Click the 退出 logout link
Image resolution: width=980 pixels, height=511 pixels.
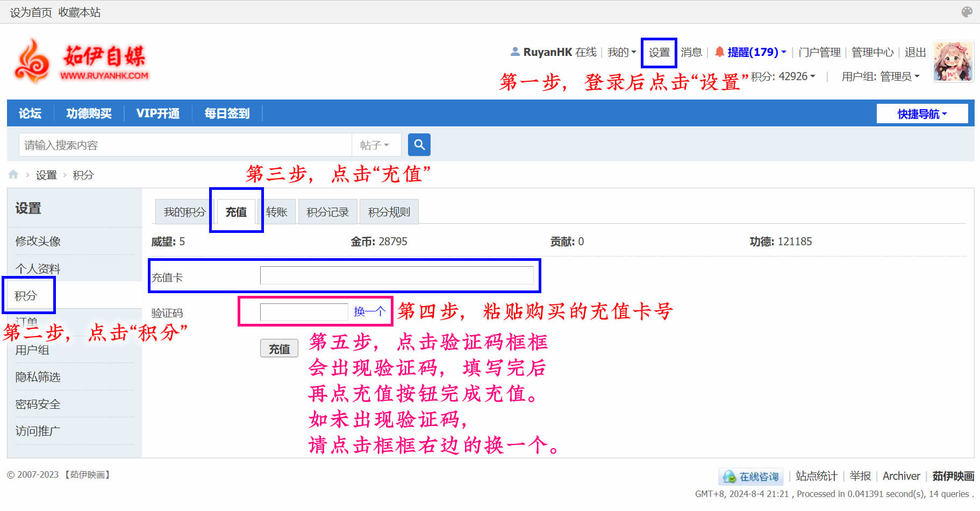pyautogui.click(x=915, y=52)
